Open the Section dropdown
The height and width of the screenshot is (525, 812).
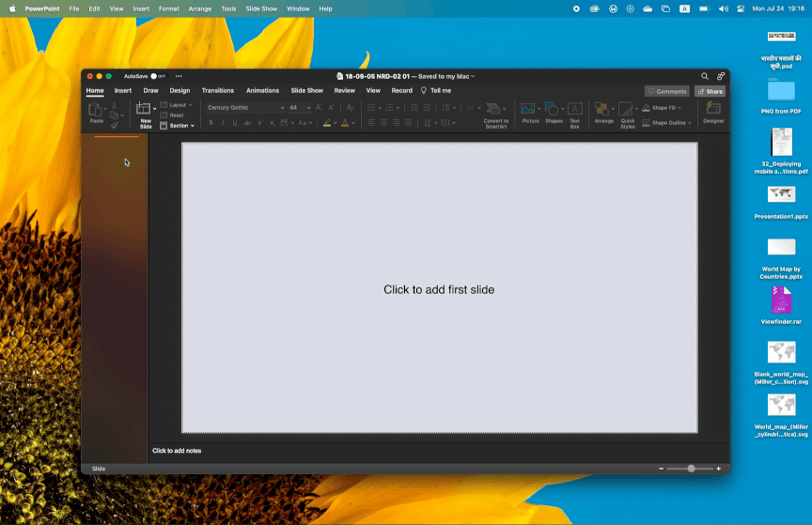coord(178,125)
